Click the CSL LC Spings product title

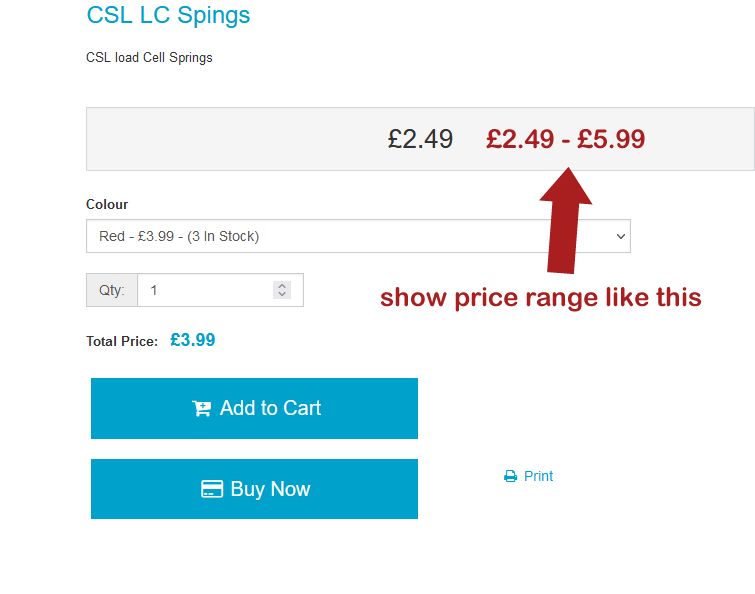[x=168, y=15]
